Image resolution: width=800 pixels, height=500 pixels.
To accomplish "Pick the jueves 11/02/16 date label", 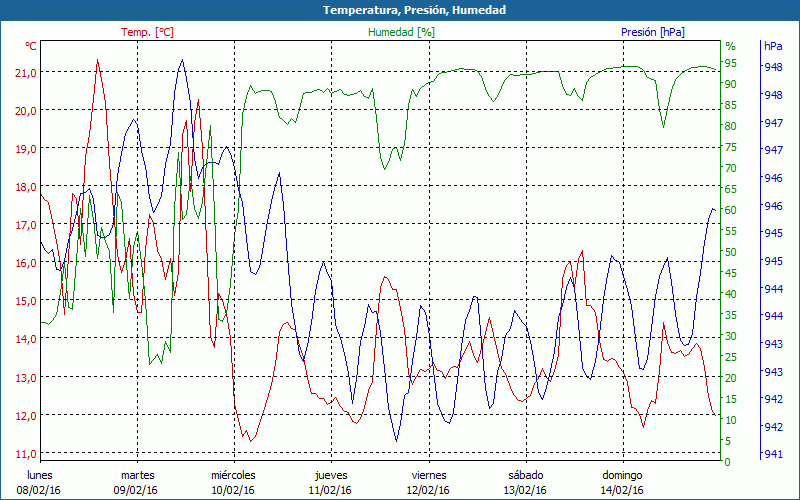I will (x=331, y=483).
